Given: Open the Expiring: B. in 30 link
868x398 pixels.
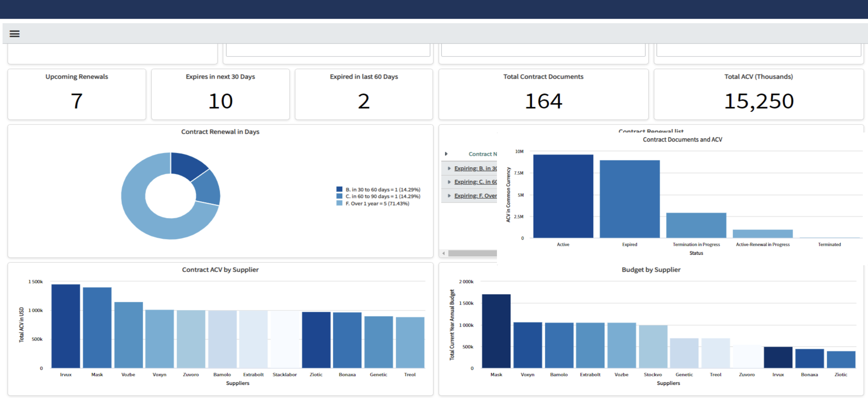Looking at the screenshot, I should click(x=475, y=168).
